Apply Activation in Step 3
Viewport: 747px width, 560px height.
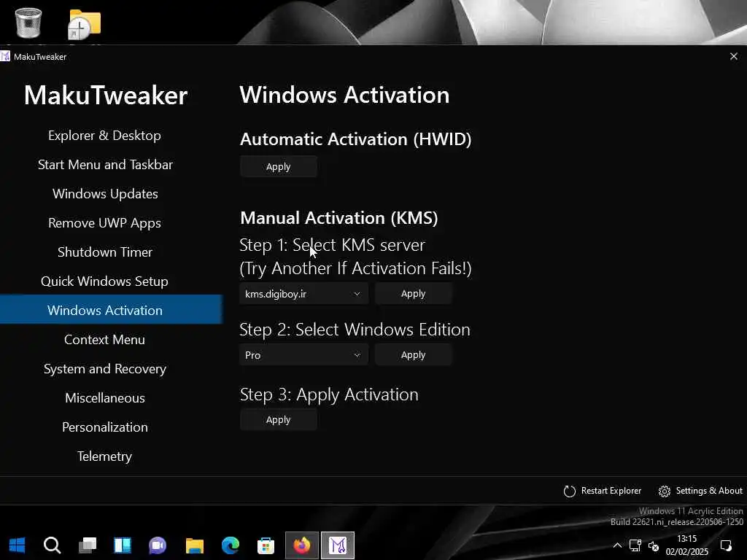(279, 419)
